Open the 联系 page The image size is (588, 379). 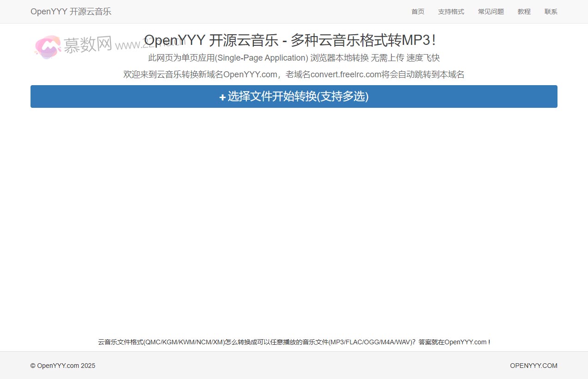(551, 12)
